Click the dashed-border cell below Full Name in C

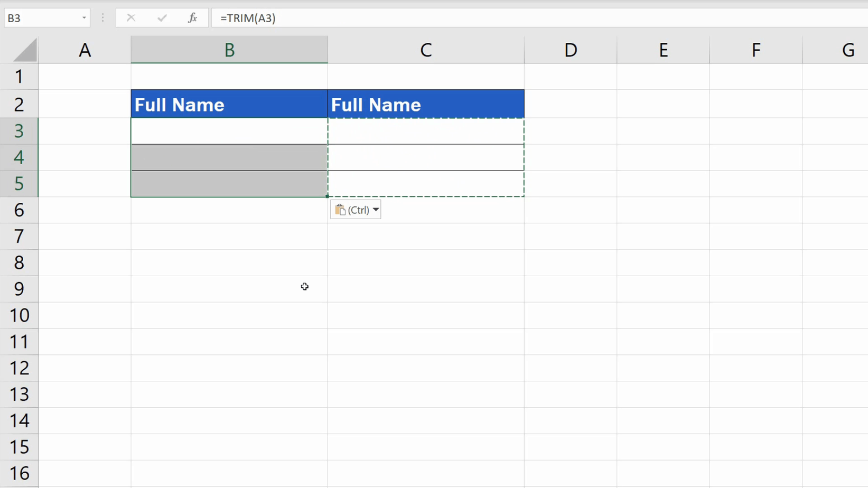426,132
